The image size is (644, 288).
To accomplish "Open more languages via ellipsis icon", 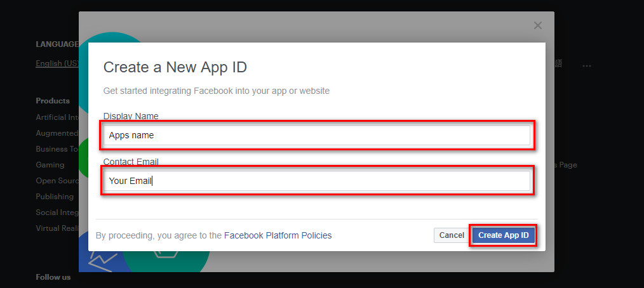I will point(586,65).
